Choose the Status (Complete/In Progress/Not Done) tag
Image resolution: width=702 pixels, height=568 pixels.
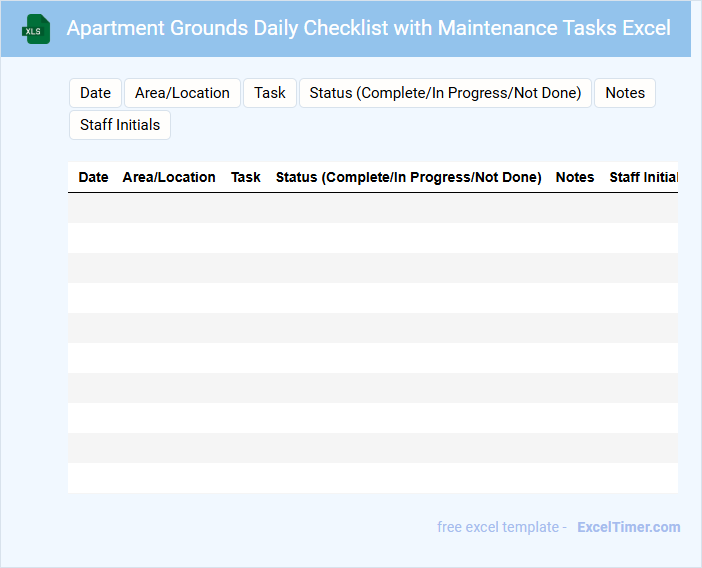coord(445,93)
